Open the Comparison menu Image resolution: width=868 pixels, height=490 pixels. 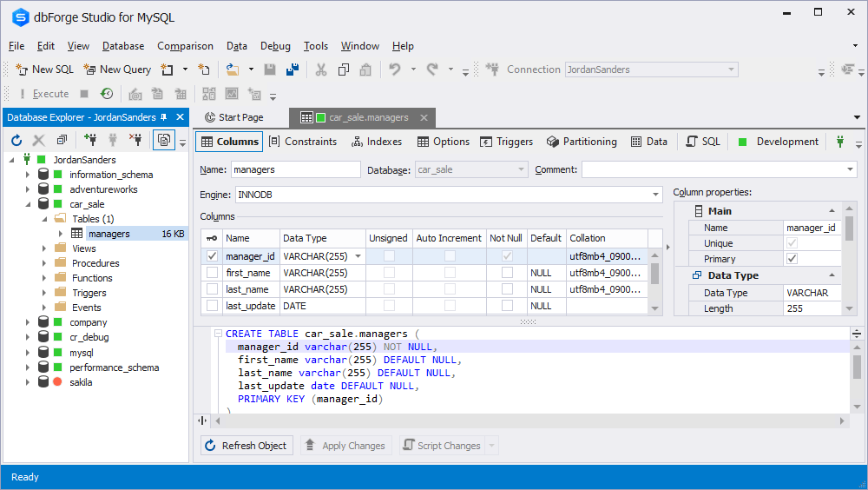point(185,46)
